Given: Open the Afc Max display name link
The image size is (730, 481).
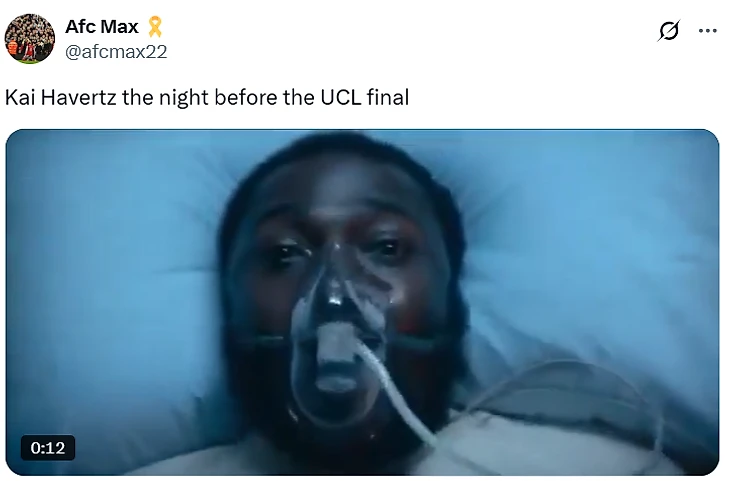Looking at the screenshot, I should tap(101, 27).
